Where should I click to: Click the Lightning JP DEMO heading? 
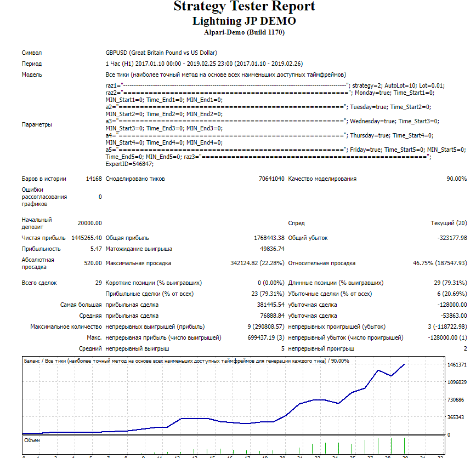(x=244, y=21)
